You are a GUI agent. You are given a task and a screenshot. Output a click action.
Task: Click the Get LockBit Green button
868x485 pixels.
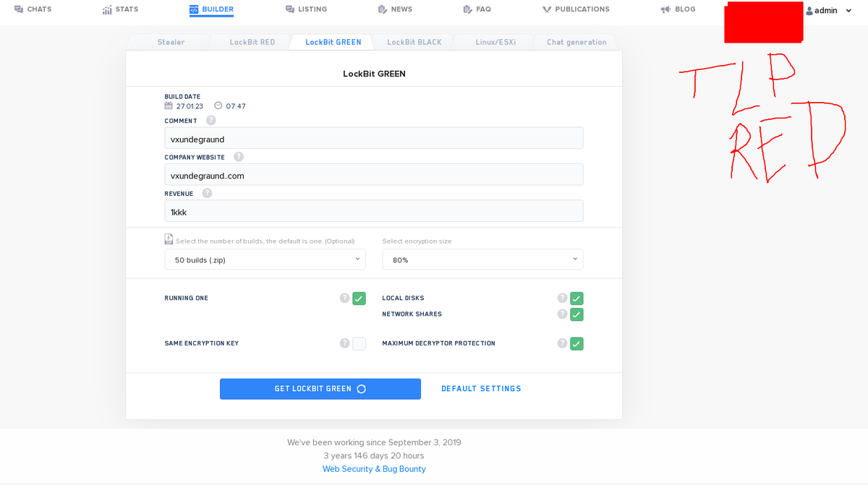pyautogui.click(x=320, y=389)
